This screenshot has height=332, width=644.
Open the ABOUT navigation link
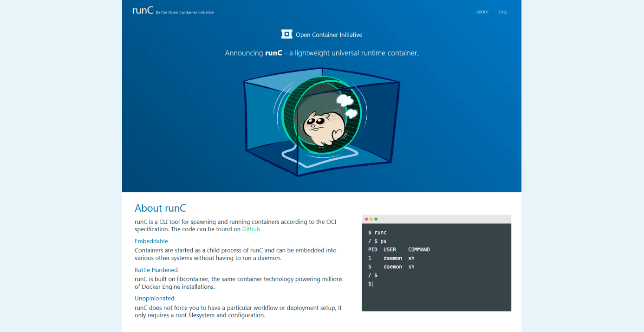(x=482, y=12)
